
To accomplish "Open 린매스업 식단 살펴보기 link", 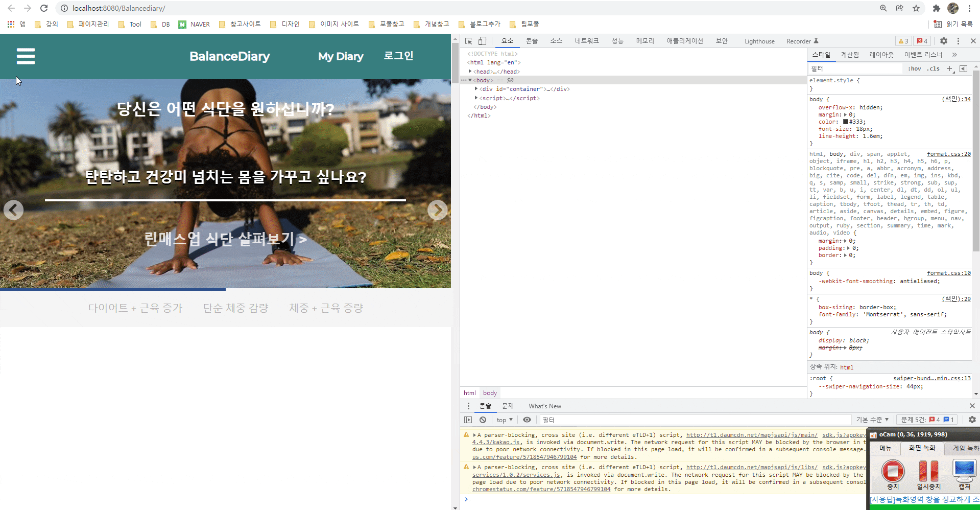I will pyautogui.click(x=225, y=239).
